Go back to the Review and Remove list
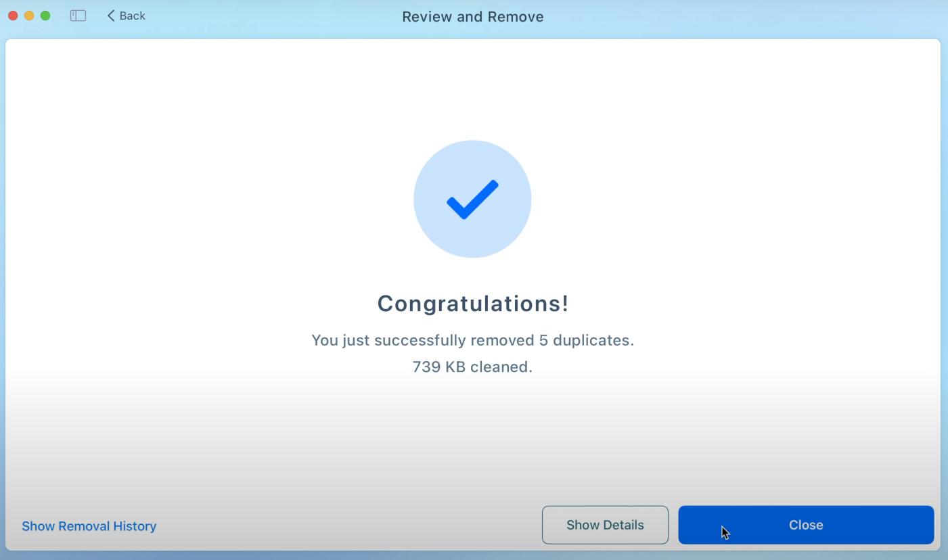The width and height of the screenshot is (948, 560). tap(125, 15)
